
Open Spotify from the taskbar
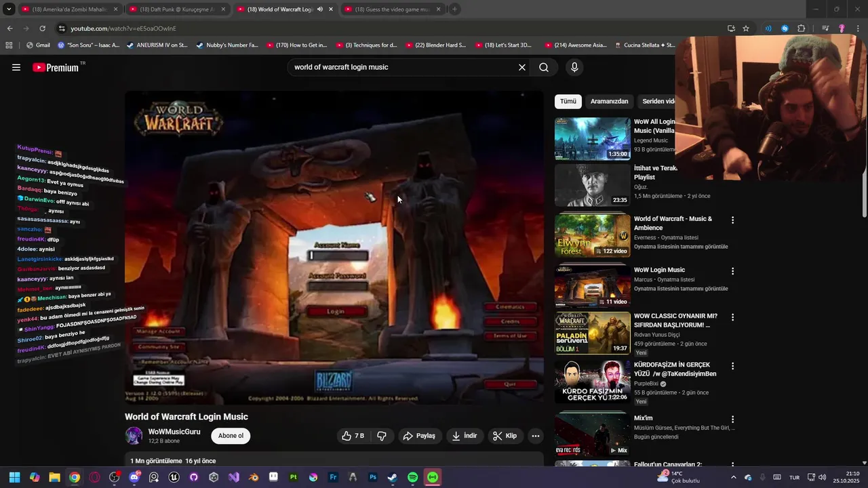tap(413, 477)
